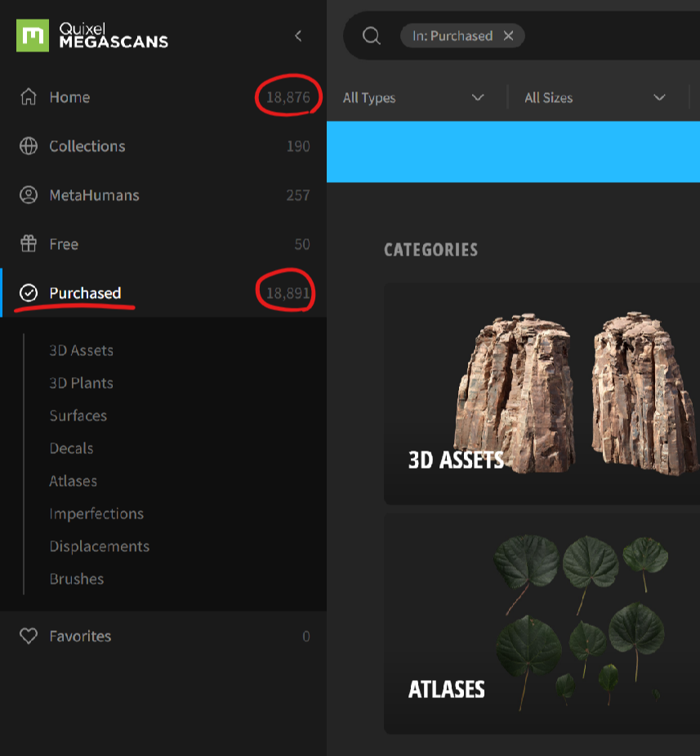700x756 pixels.
Task: Click the CATEGORIES heading
Action: (430, 250)
